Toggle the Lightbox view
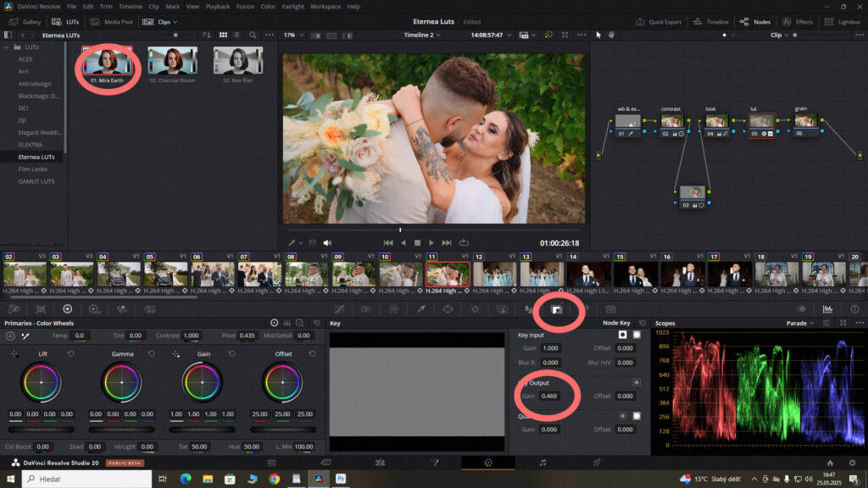The image size is (868, 488). point(842,21)
